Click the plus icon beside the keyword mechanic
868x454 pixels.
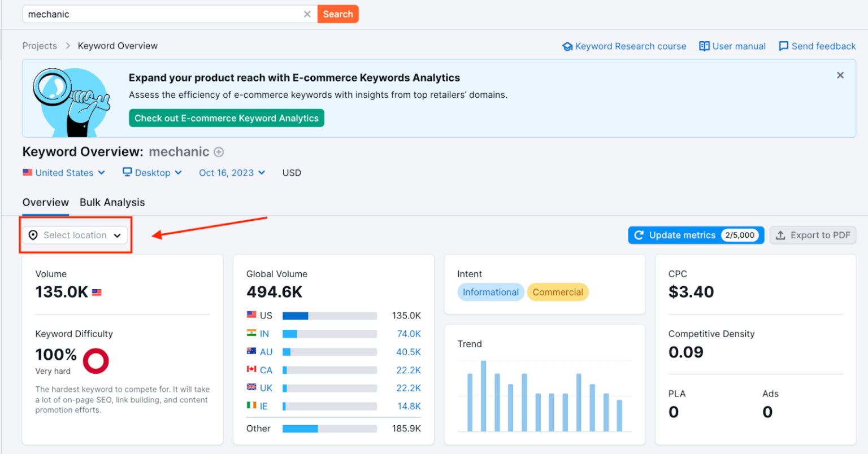(x=219, y=152)
